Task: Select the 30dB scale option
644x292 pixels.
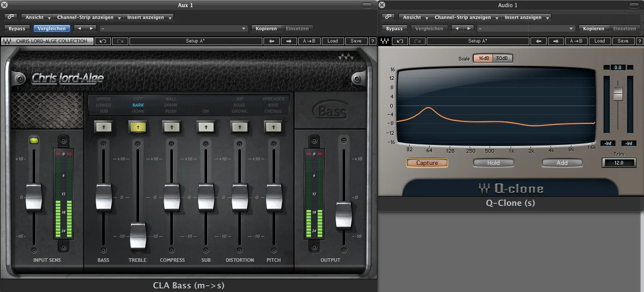Action: click(x=502, y=58)
